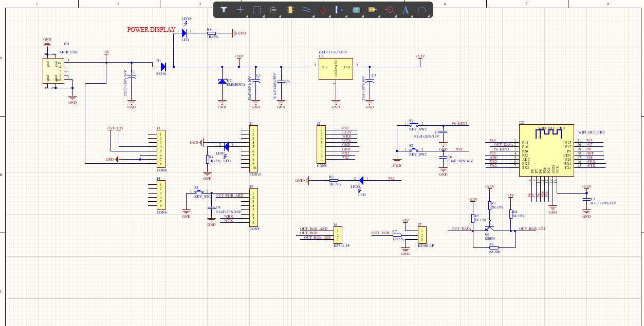The width and height of the screenshot is (644, 326).
Task: Select the move objects cross tool
Action: point(240,9)
